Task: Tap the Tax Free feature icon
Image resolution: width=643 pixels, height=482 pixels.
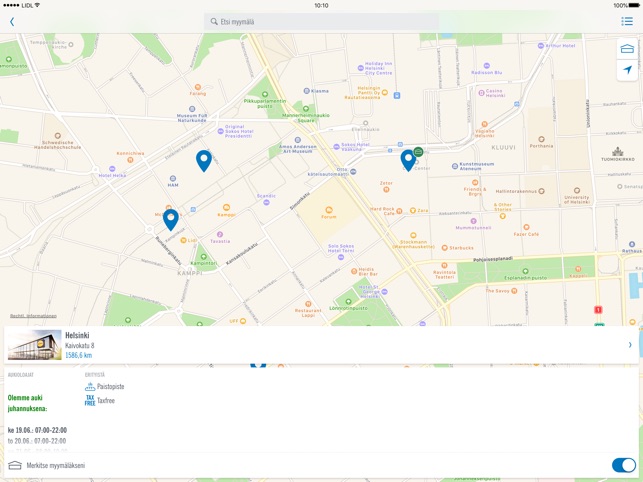Action: (x=90, y=400)
